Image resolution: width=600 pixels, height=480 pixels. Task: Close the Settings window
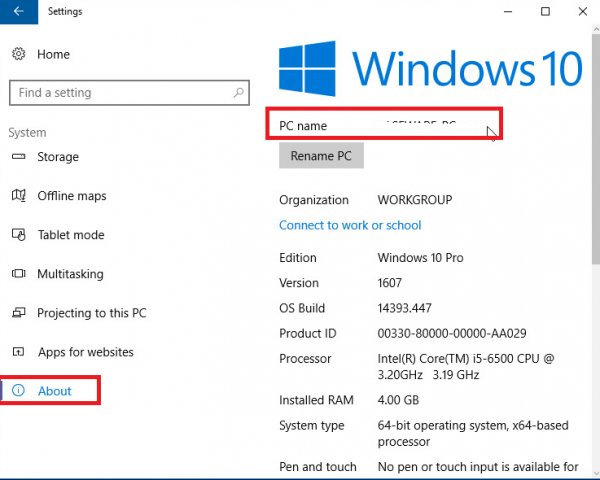pyautogui.click(x=582, y=11)
